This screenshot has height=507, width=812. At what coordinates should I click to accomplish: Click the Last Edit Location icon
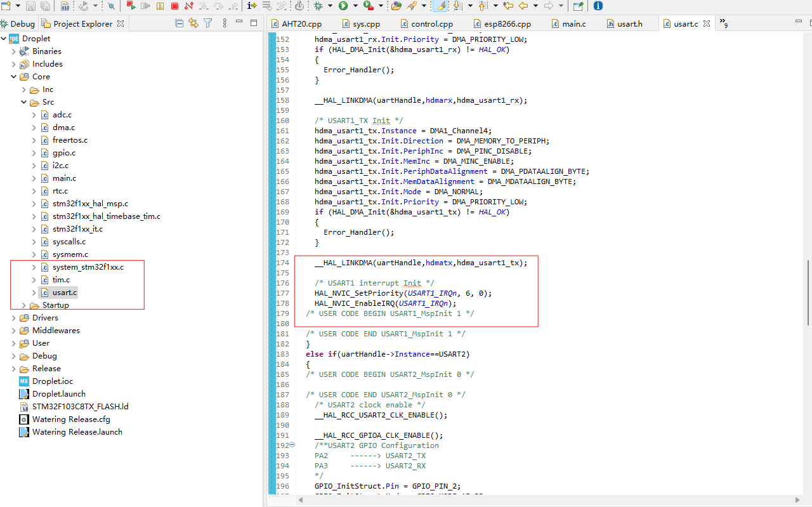507,6
